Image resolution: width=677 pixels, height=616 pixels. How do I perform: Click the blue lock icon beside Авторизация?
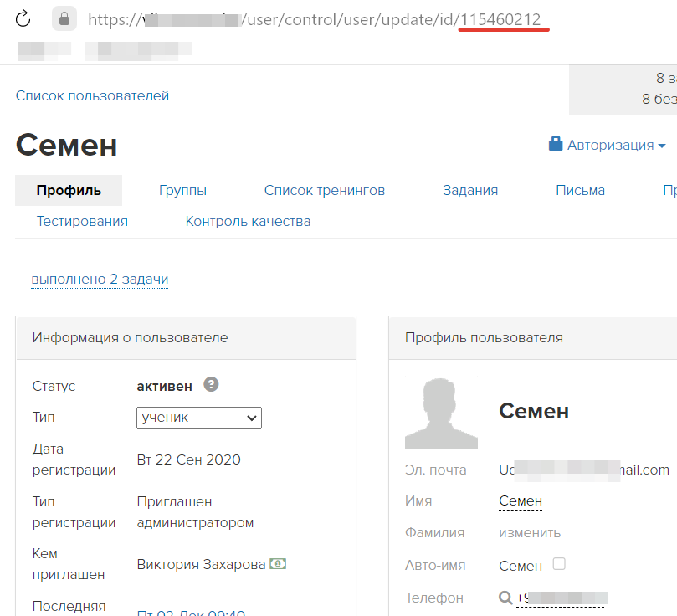(554, 144)
